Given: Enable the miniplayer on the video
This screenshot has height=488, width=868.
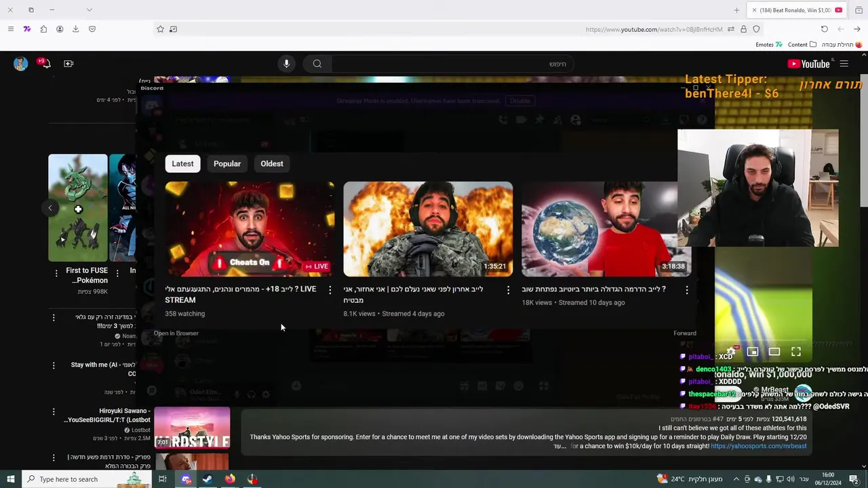Looking at the screenshot, I should pyautogui.click(x=753, y=352).
